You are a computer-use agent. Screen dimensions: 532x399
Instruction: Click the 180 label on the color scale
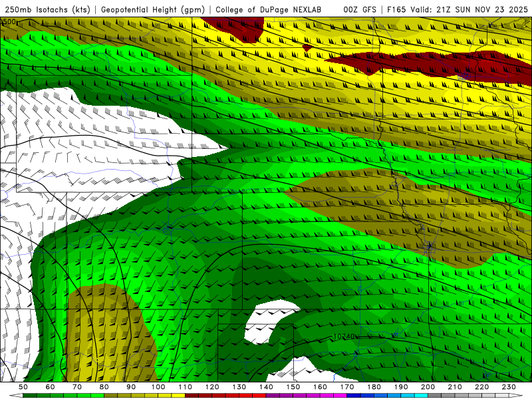374,387
